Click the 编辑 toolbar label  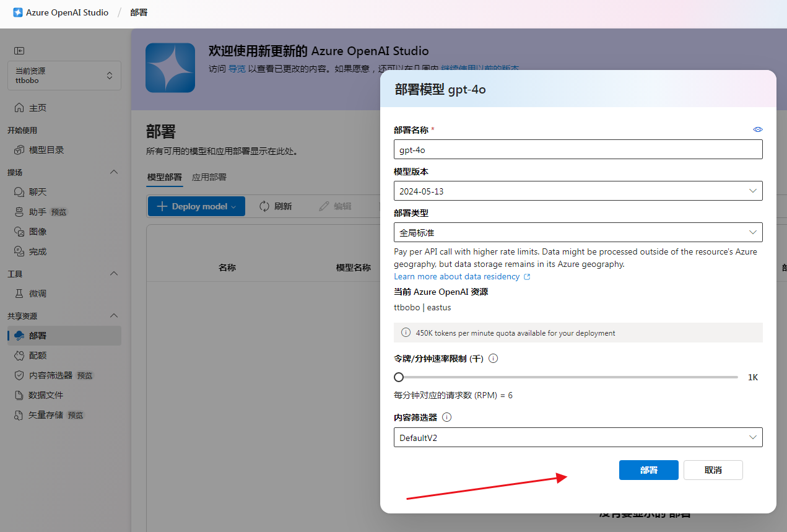(x=342, y=206)
